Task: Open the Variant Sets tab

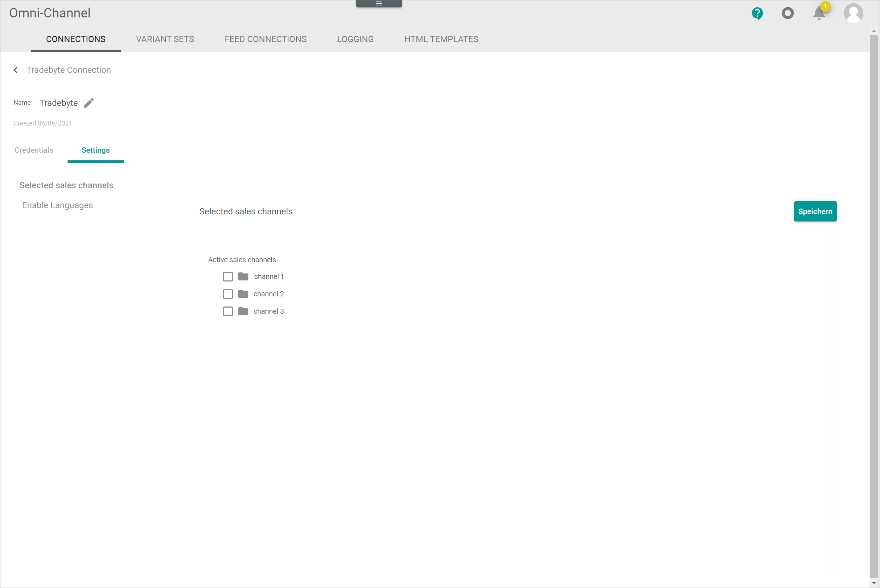Action: pos(165,40)
